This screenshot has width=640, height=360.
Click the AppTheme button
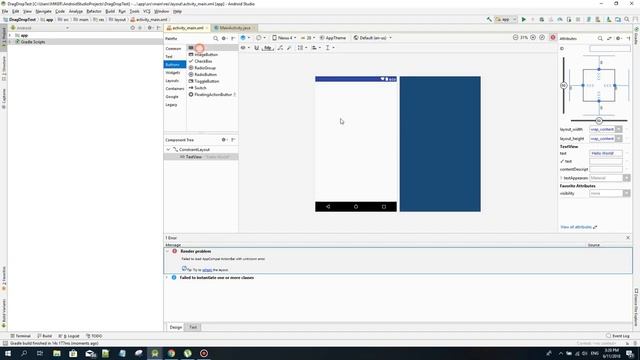333,38
